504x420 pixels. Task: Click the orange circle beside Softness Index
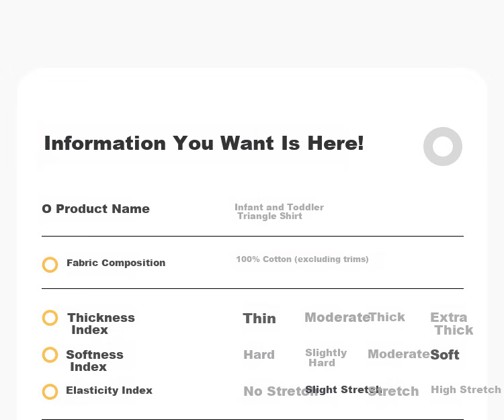pos(50,355)
